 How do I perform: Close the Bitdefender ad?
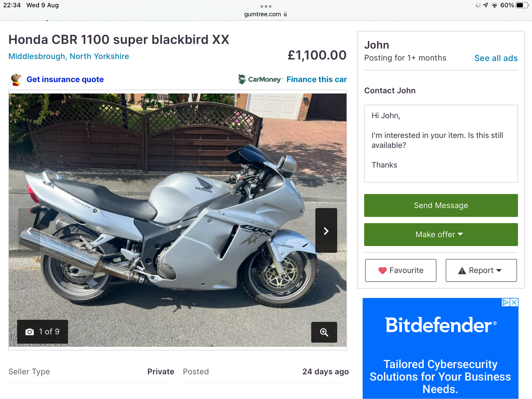point(514,302)
